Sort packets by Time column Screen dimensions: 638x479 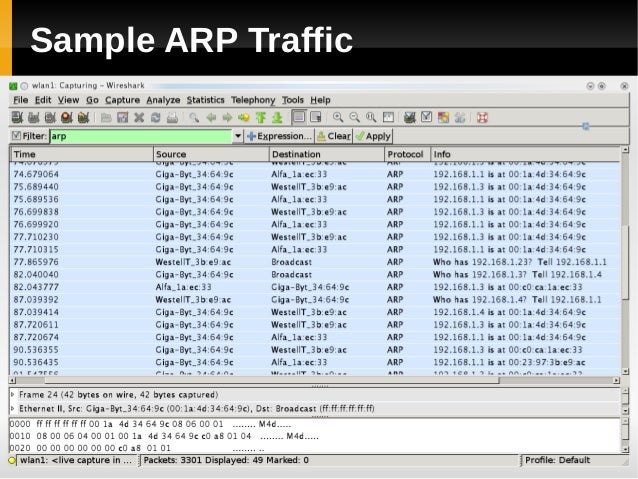click(x=81, y=154)
